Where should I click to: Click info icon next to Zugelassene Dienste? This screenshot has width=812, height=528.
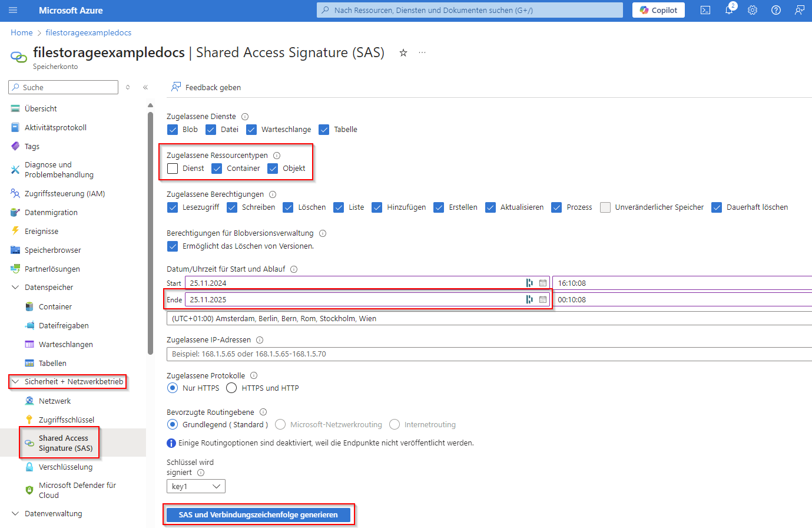tap(245, 117)
